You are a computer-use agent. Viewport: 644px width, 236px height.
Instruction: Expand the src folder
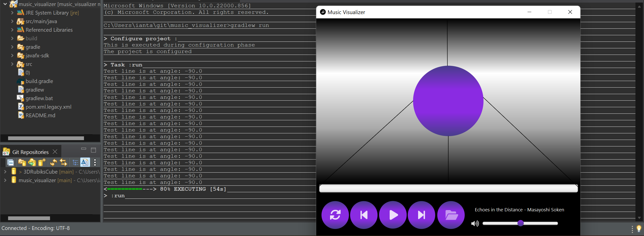pyautogui.click(x=12, y=64)
